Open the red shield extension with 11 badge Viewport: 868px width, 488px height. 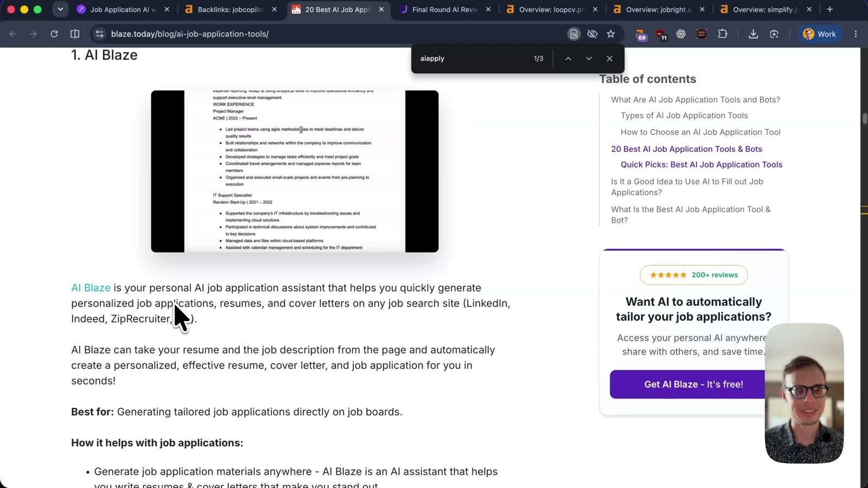[x=661, y=34]
